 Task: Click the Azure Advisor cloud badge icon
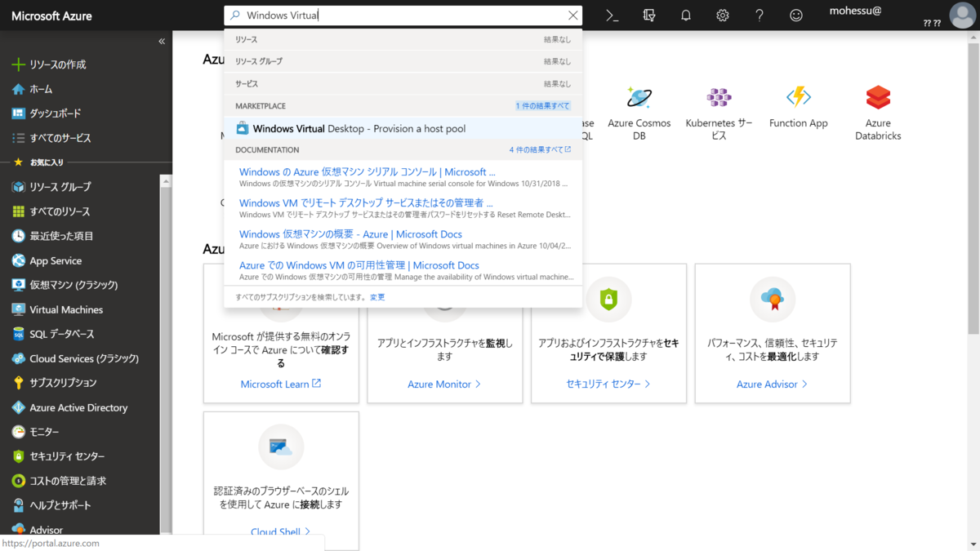(773, 300)
